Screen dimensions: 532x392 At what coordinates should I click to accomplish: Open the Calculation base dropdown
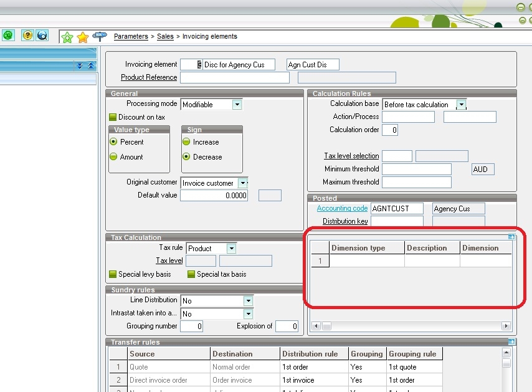[461, 104]
